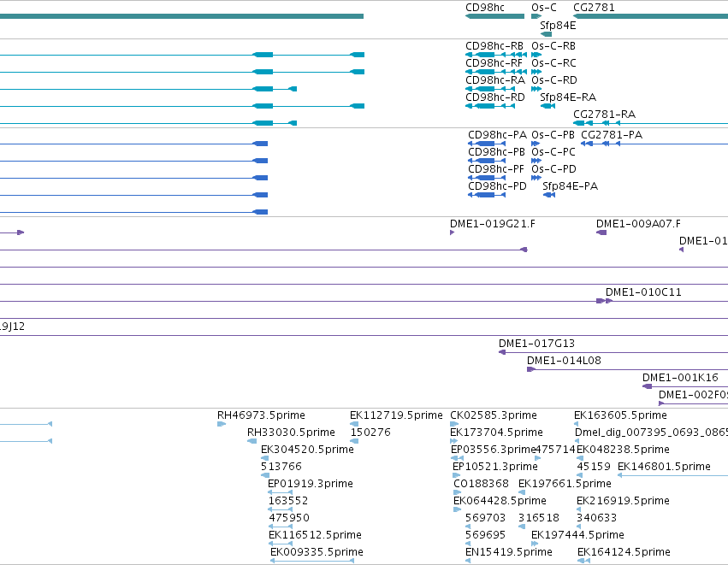Select the RH46973.5prime EST
Viewport: 728px width, 565px height.
coord(222,424)
